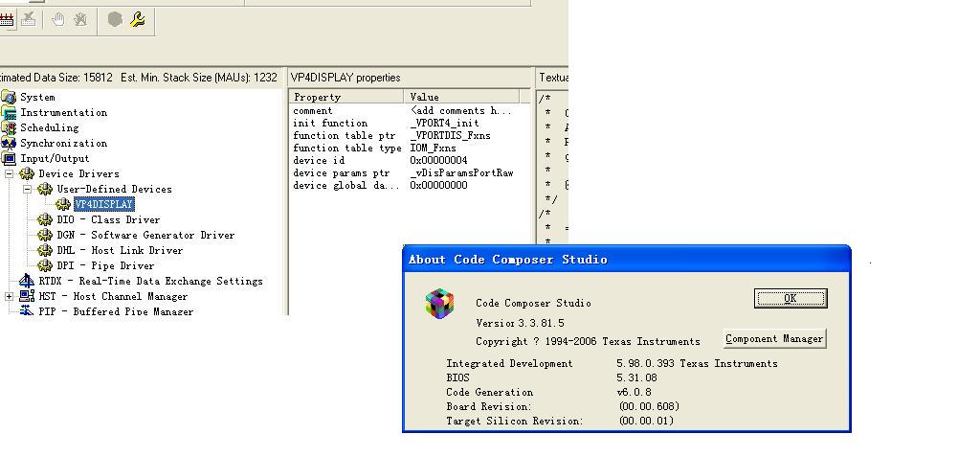Click the Target Silicon Revision value (00.00.01)
The height and width of the screenshot is (457, 980).
pos(646,421)
